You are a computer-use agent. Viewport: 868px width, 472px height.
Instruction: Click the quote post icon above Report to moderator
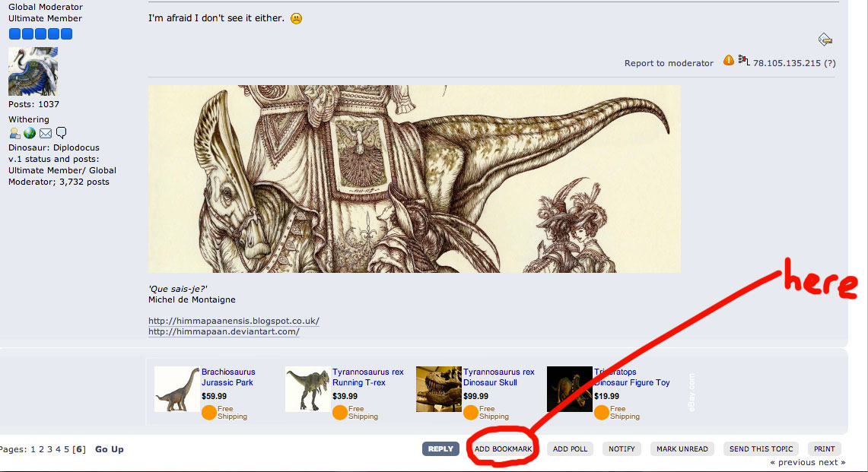(x=825, y=40)
